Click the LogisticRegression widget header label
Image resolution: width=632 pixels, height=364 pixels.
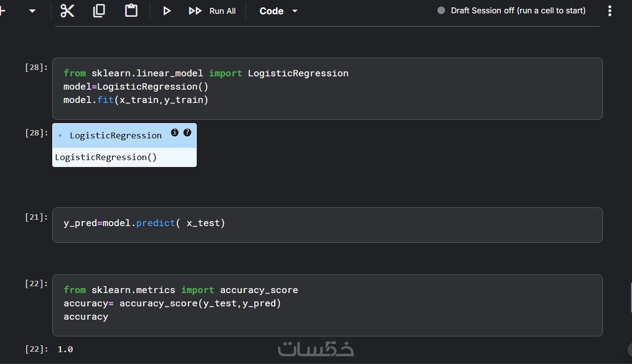[x=116, y=135]
